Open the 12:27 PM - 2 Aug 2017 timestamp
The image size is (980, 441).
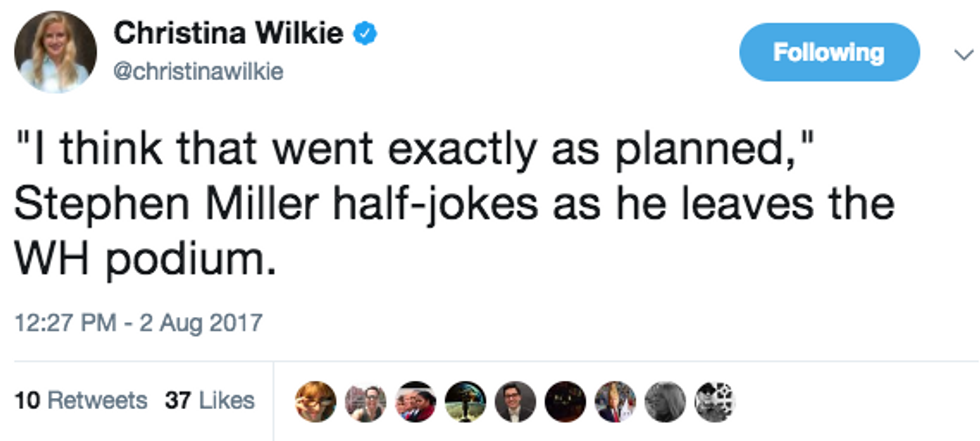[138, 323]
